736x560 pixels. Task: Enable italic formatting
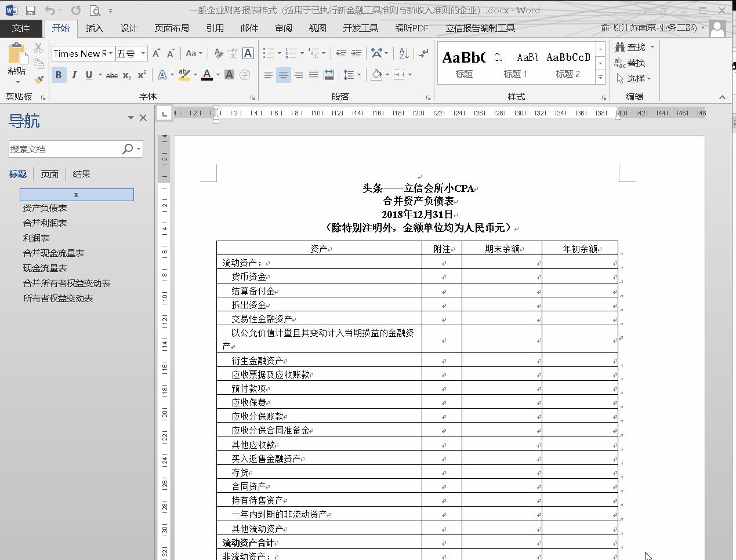tap(73, 74)
